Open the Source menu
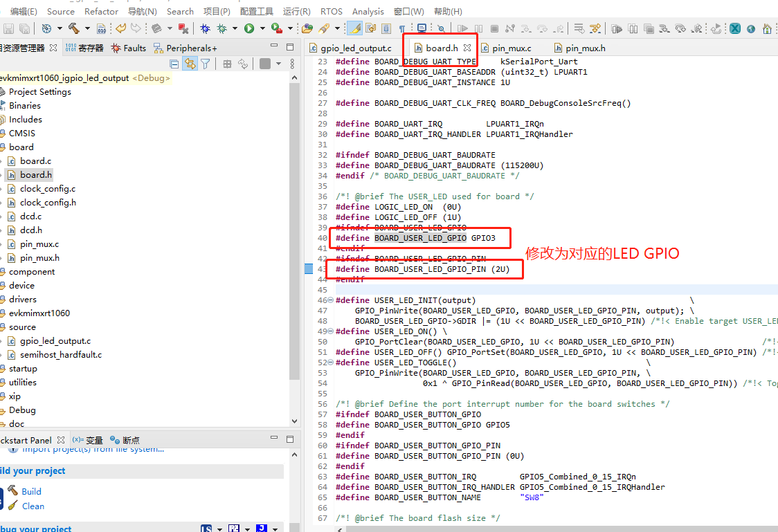This screenshot has width=778, height=532. point(60,11)
